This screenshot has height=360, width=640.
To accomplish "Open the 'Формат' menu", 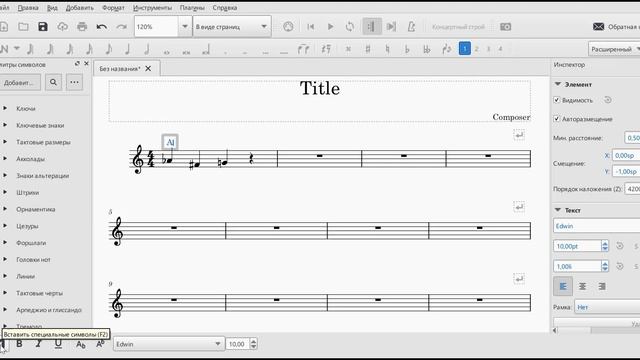I will click(x=113, y=8).
